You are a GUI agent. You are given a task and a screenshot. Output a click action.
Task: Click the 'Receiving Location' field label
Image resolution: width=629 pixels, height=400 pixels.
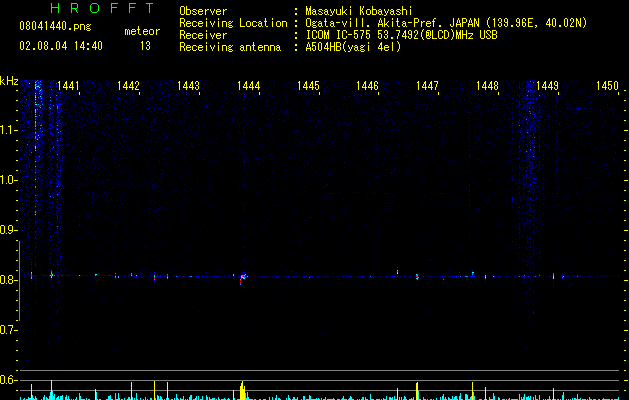pos(233,23)
